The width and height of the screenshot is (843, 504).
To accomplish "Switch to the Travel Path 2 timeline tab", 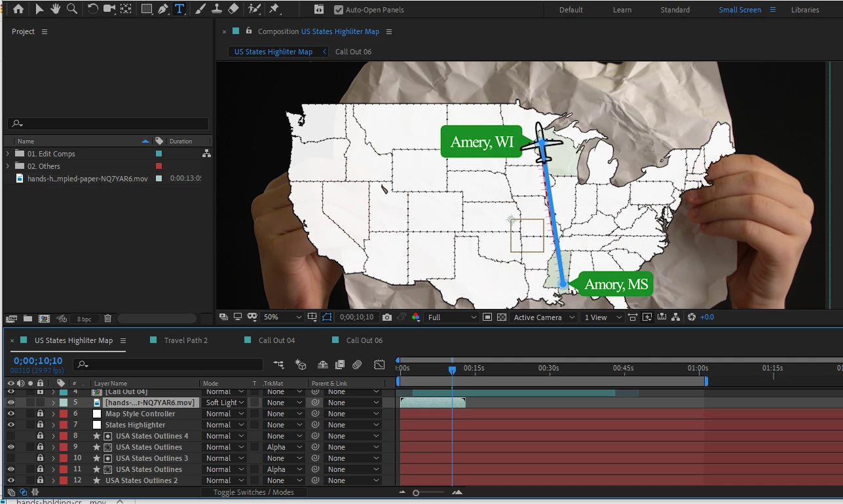I will click(x=186, y=340).
